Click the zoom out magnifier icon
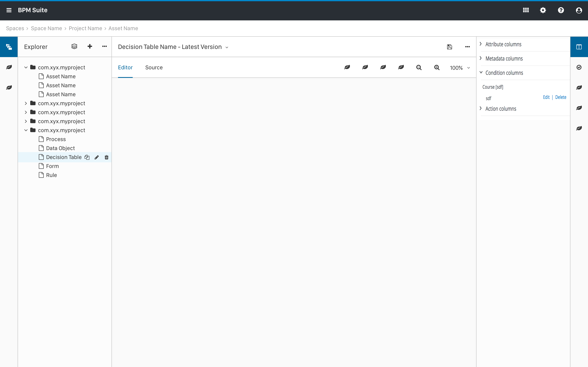The height and width of the screenshot is (367, 588). pos(419,67)
